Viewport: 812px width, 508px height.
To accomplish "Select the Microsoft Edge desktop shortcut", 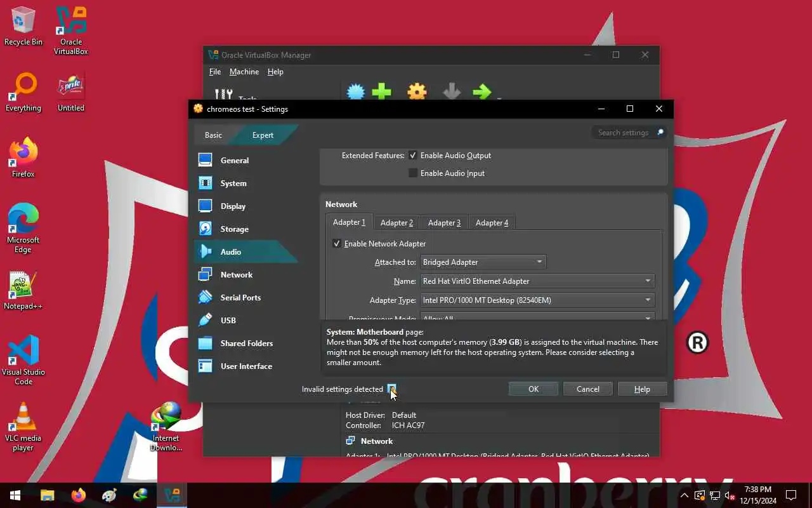I will point(23,229).
